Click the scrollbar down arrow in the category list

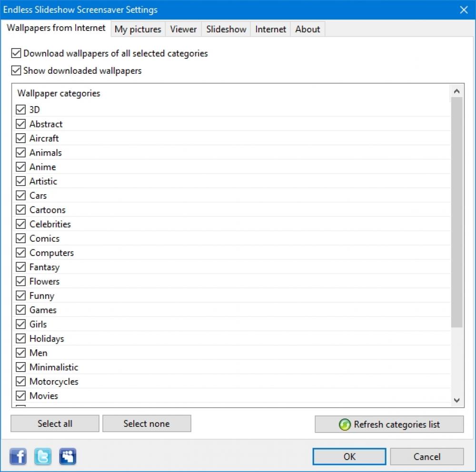(x=456, y=400)
